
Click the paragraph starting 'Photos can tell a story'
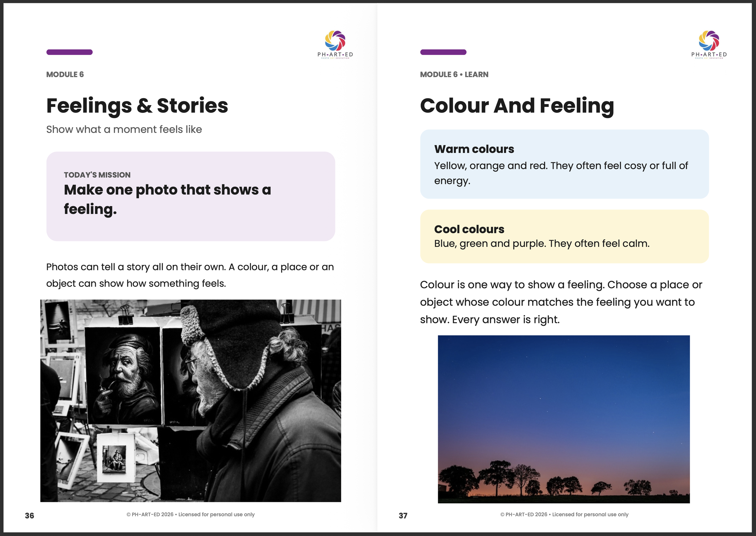tap(190, 275)
